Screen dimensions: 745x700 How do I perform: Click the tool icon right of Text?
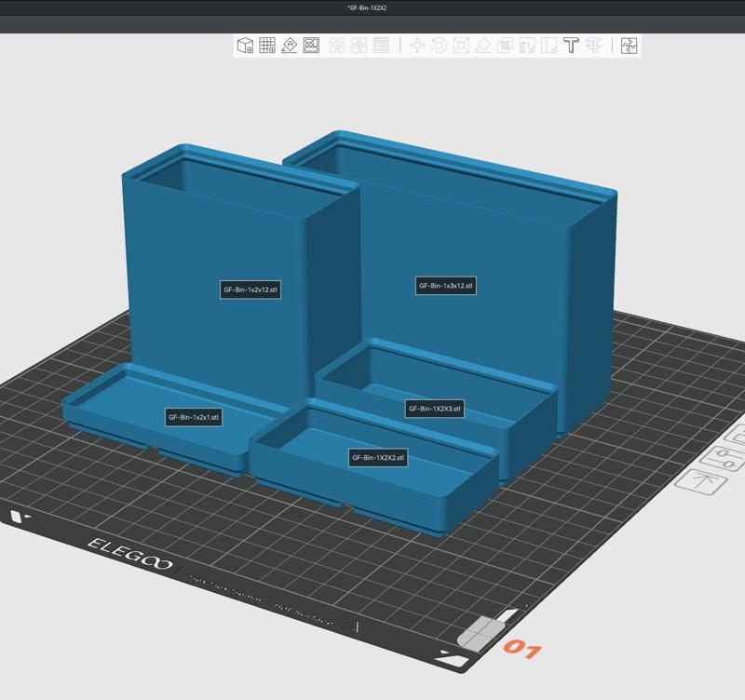[593, 46]
